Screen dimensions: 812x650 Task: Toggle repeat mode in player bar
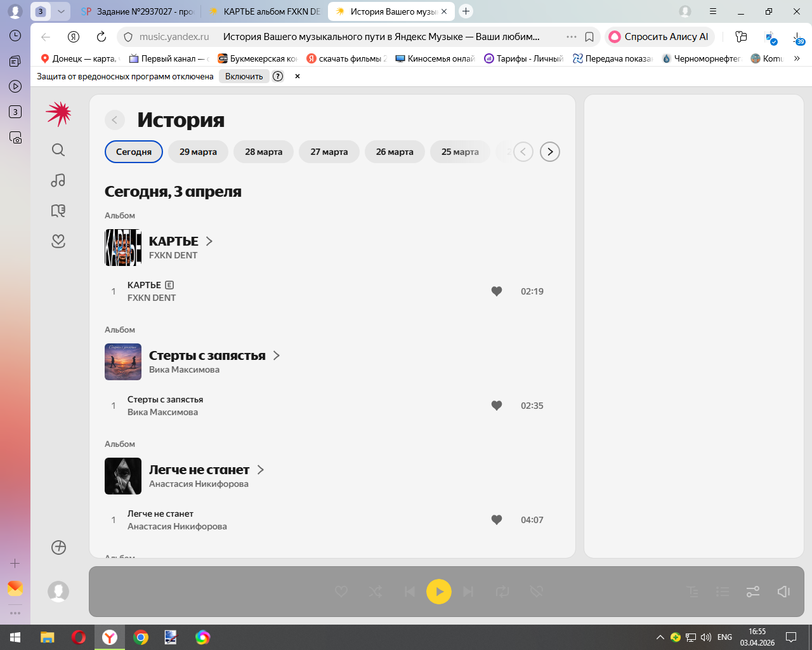point(502,592)
